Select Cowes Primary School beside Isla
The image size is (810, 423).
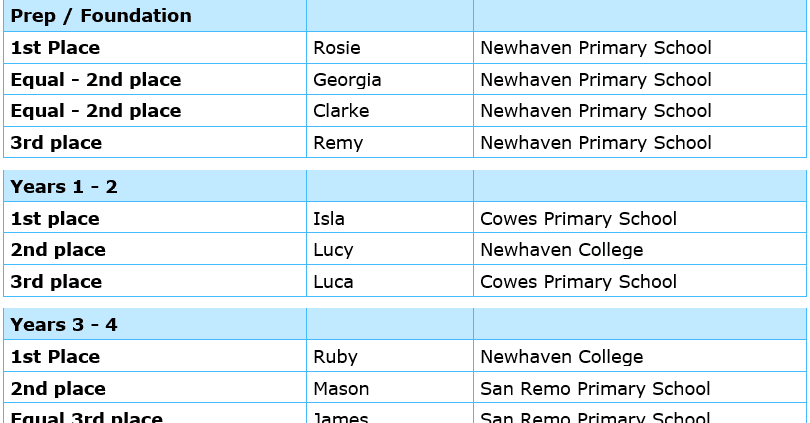pos(579,219)
